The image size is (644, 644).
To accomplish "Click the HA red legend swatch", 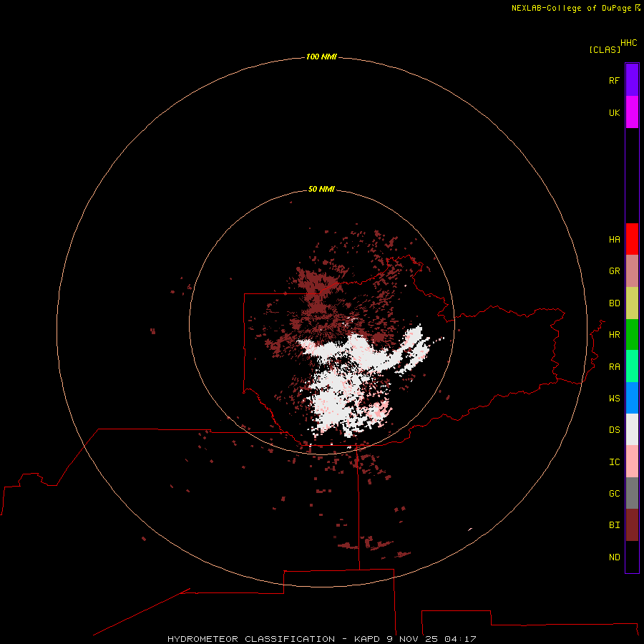I will click(632, 239).
